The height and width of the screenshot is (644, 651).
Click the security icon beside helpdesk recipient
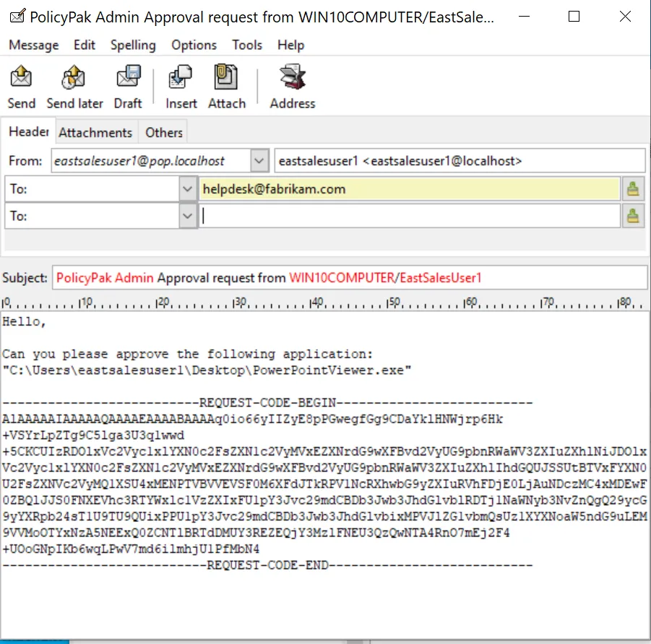[634, 188]
